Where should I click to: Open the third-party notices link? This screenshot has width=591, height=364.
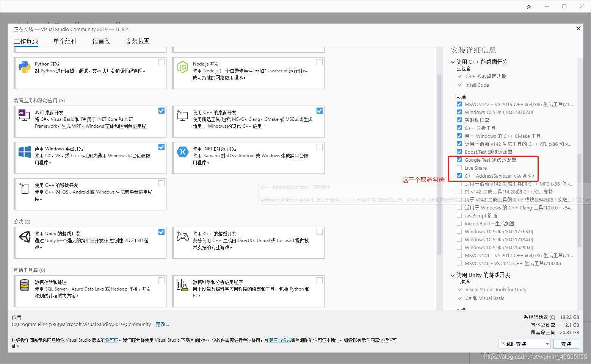click(280, 340)
